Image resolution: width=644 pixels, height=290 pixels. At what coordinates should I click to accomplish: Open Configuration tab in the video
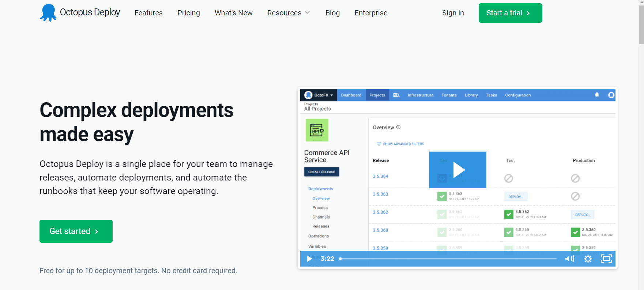(x=518, y=95)
